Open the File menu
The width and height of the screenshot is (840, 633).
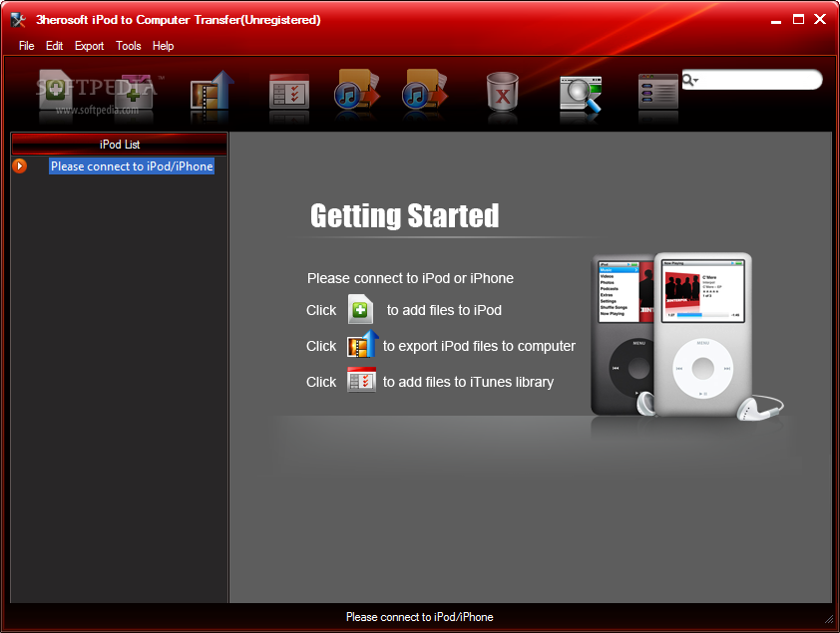[26, 46]
